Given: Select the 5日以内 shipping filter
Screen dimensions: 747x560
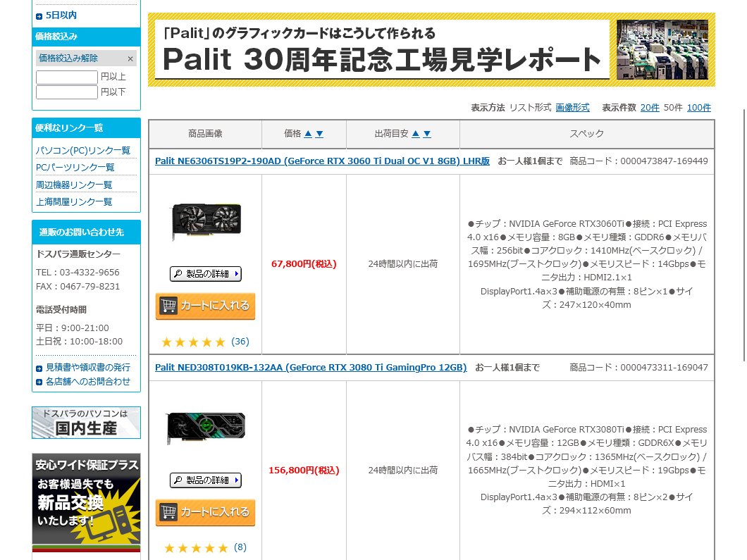Looking at the screenshot, I should [61, 15].
